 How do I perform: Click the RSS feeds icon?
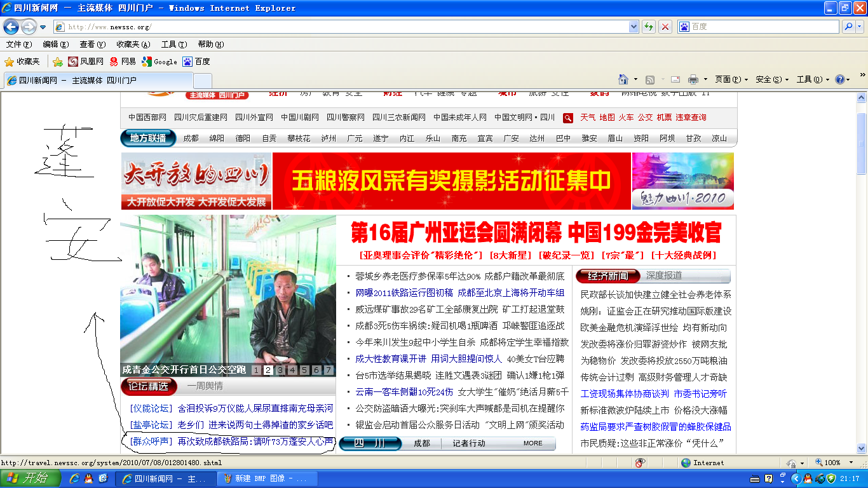[650, 79]
